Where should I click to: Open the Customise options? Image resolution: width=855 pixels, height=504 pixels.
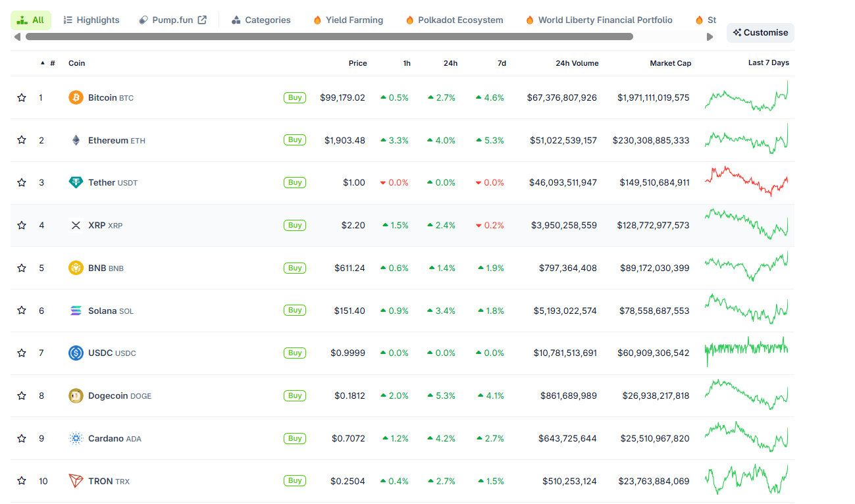pos(760,32)
